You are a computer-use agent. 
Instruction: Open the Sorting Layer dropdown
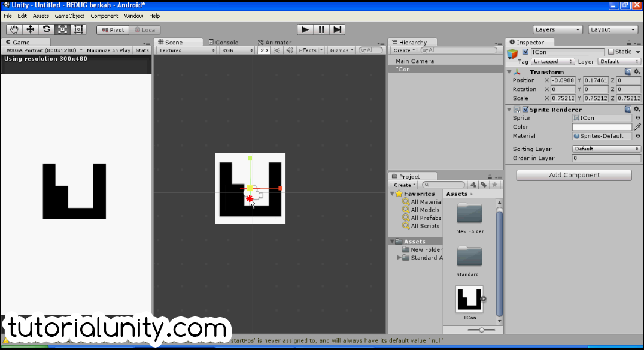(x=606, y=149)
